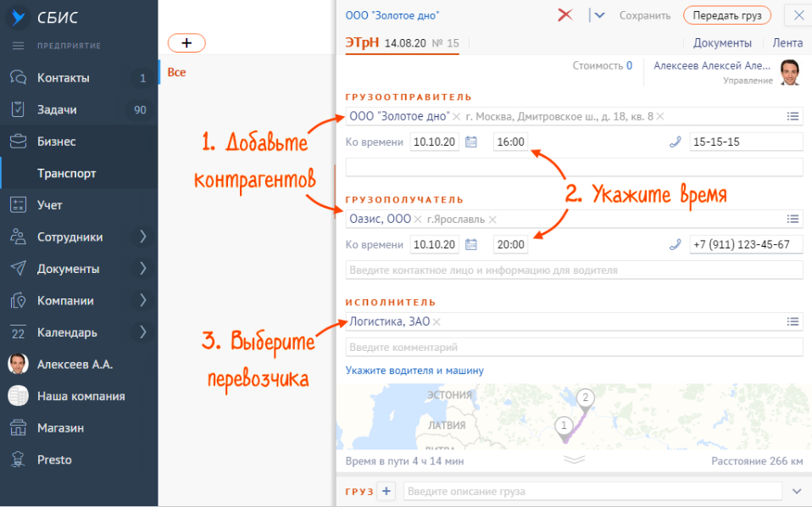Open dropdown arrow next to Сохранить
812x507 pixels.
pos(600,15)
